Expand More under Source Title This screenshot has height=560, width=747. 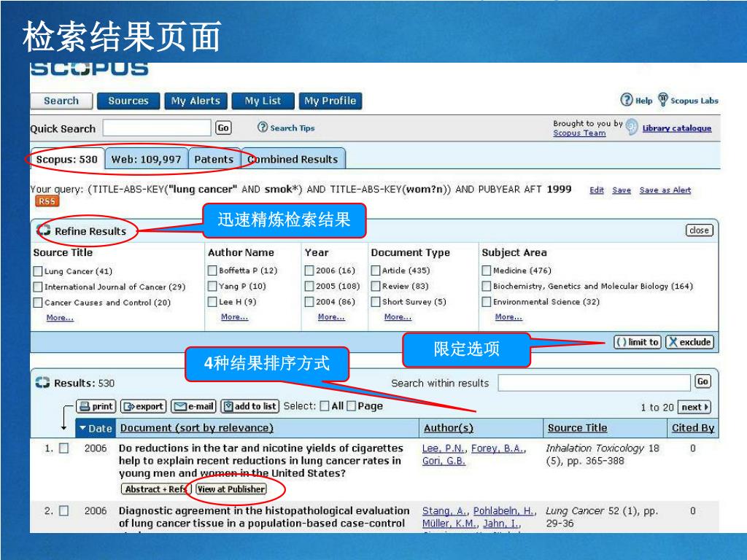point(60,318)
